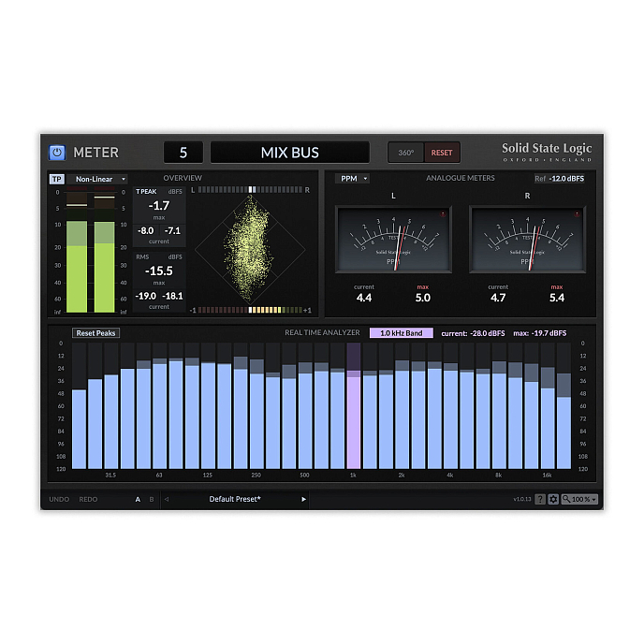The width and height of the screenshot is (644, 644).
Task: Click the right PPM analogue meter overload LED
Action: coord(575,213)
